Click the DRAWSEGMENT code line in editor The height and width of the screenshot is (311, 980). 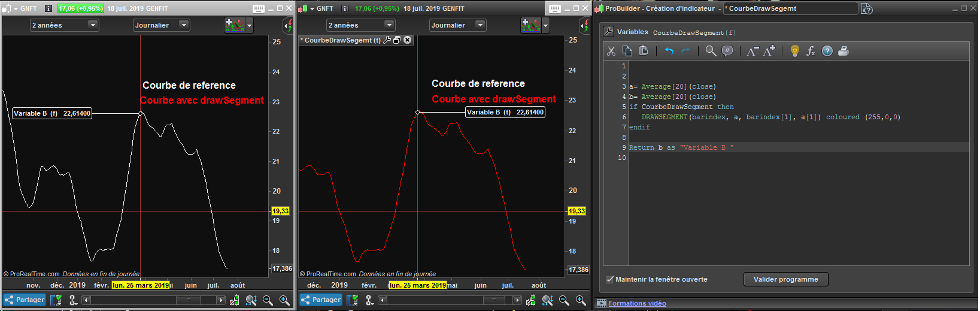click(x=771, y=117)
